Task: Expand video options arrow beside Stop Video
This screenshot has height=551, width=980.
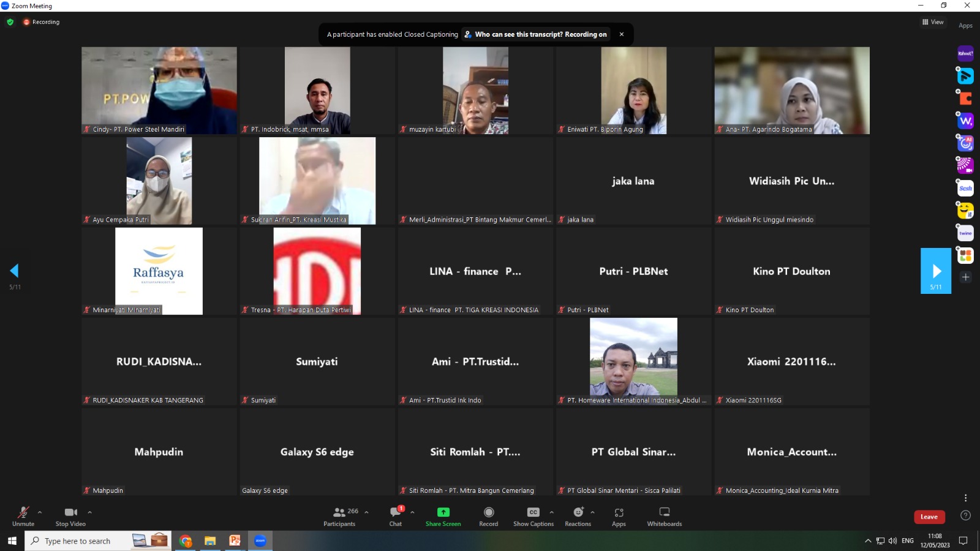Action: 89,512
